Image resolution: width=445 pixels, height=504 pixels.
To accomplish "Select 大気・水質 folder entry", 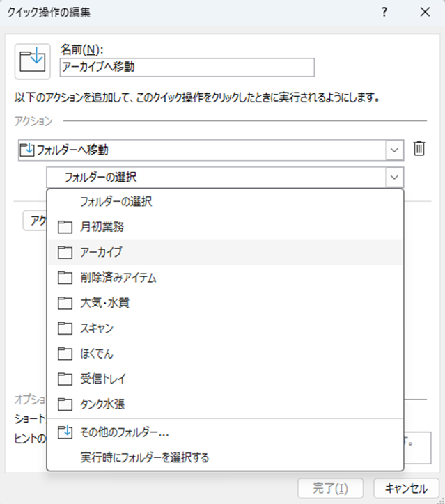I will click(x=104, y=303).
